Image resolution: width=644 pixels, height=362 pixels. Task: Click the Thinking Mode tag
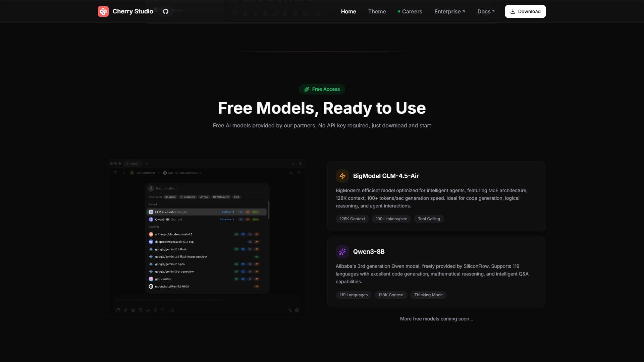coord(428,295)
